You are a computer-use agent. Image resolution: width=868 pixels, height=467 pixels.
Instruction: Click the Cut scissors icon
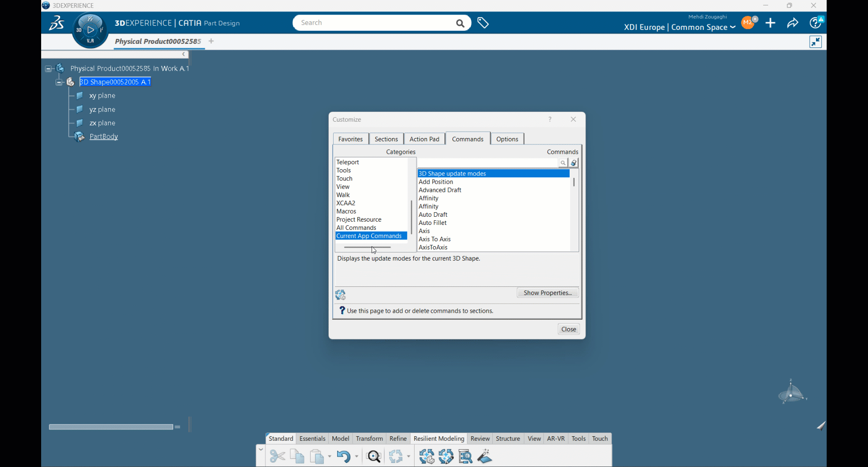pos(277,456)
